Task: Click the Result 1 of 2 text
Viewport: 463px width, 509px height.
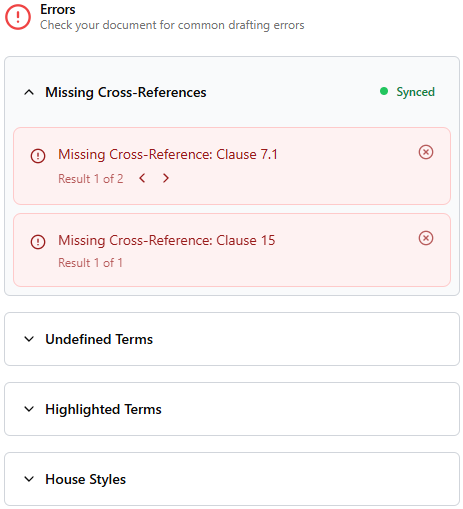Action: click(x=91, y=179)
